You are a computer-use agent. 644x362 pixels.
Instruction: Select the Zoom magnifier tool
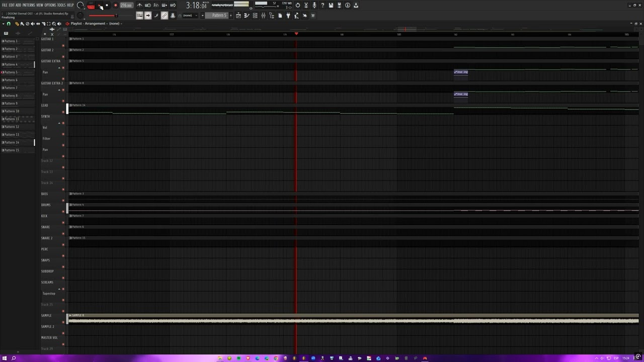coord(54,24)
